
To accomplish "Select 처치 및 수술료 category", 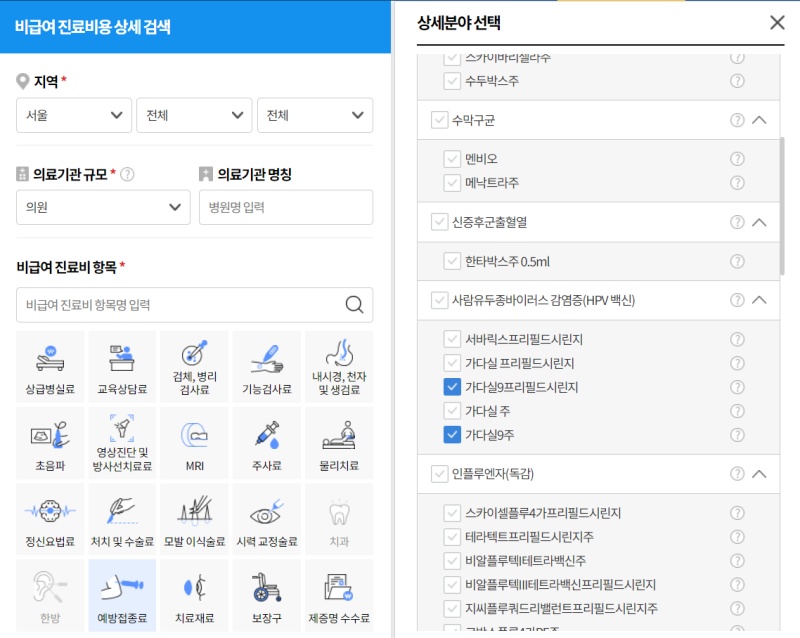I will [x=122, y=519].
